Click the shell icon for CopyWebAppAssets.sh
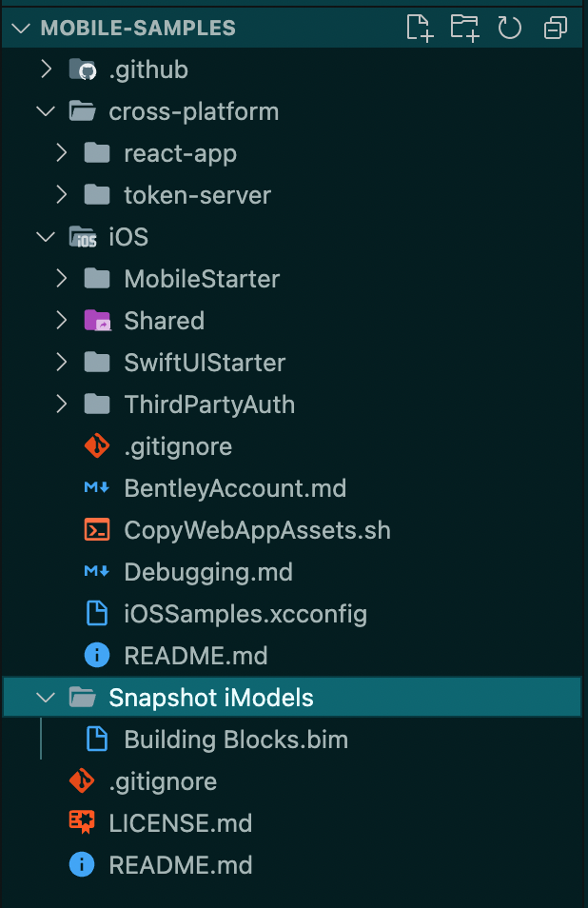This screenshot has height=908, width=588. (97, 530)
